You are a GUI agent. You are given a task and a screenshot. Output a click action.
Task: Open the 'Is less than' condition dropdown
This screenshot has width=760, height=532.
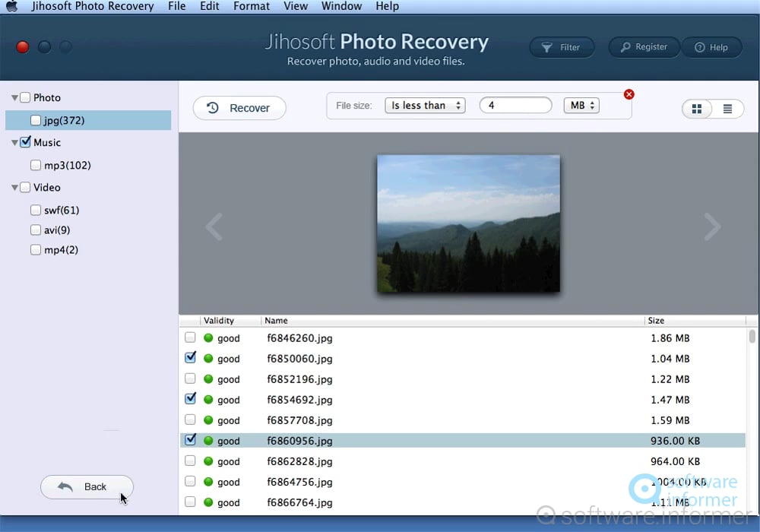[x=425, y=105]
